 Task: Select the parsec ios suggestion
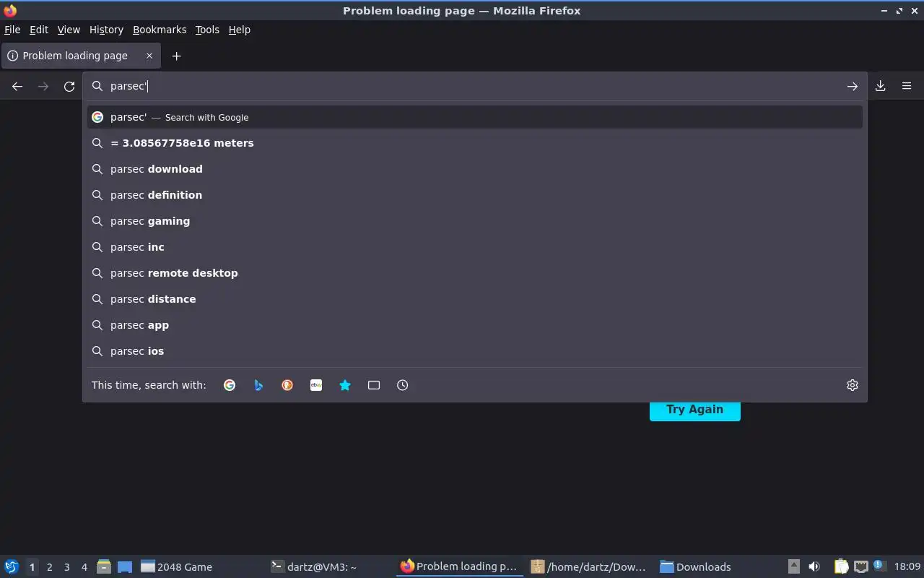coord(475,351)
